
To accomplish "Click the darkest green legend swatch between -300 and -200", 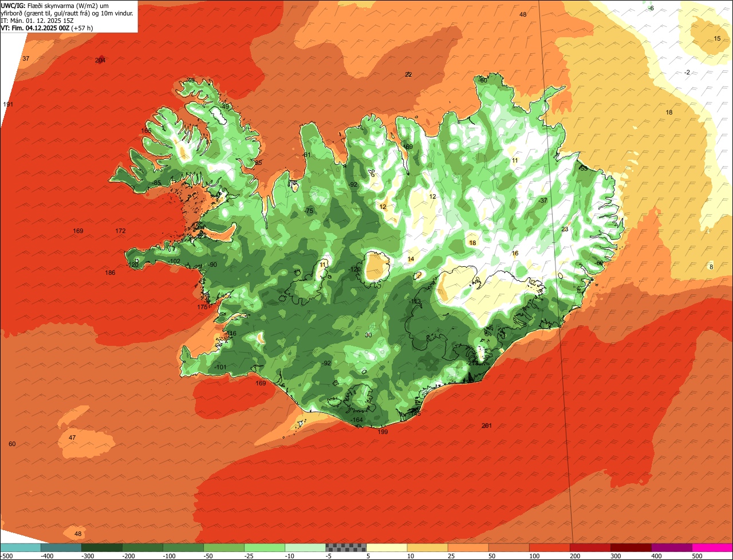I will click(x=102, y=547).
